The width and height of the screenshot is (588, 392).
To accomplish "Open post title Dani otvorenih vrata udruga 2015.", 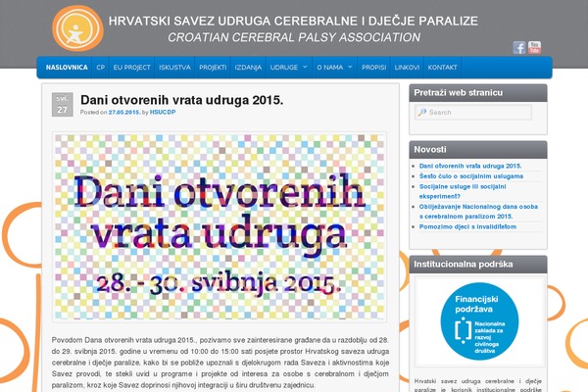I will [182, 100].
